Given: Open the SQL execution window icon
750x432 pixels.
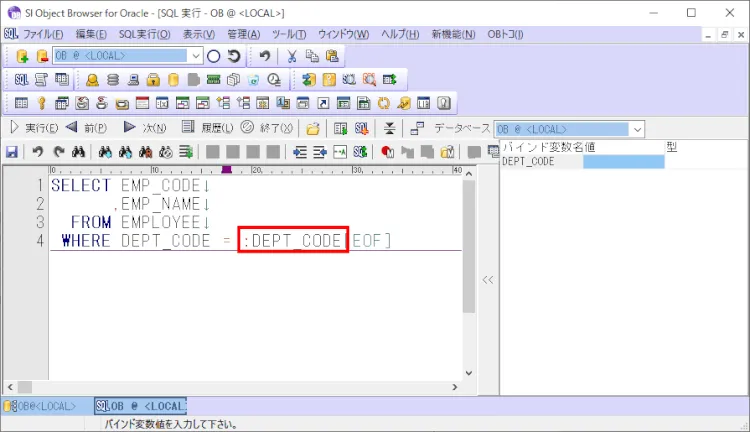Looking at the screenshot, I should point(22,79).
